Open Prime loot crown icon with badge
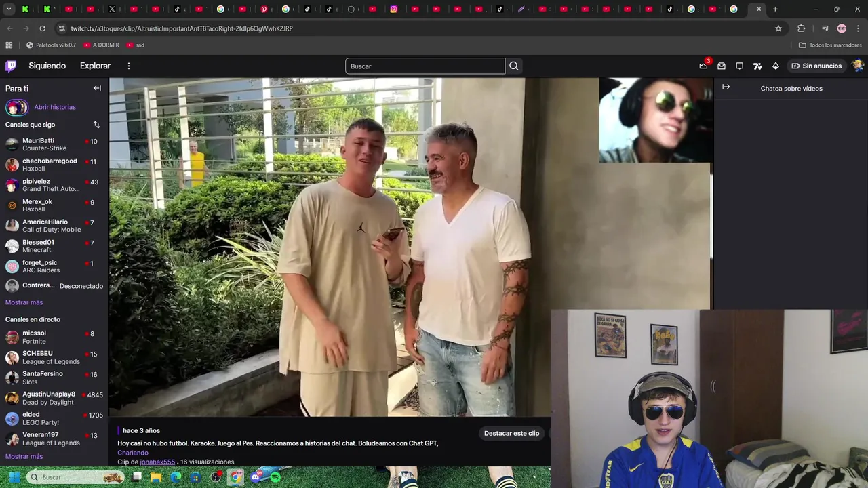The width and height of the screenshot is (868, 488). coord(703,66)
